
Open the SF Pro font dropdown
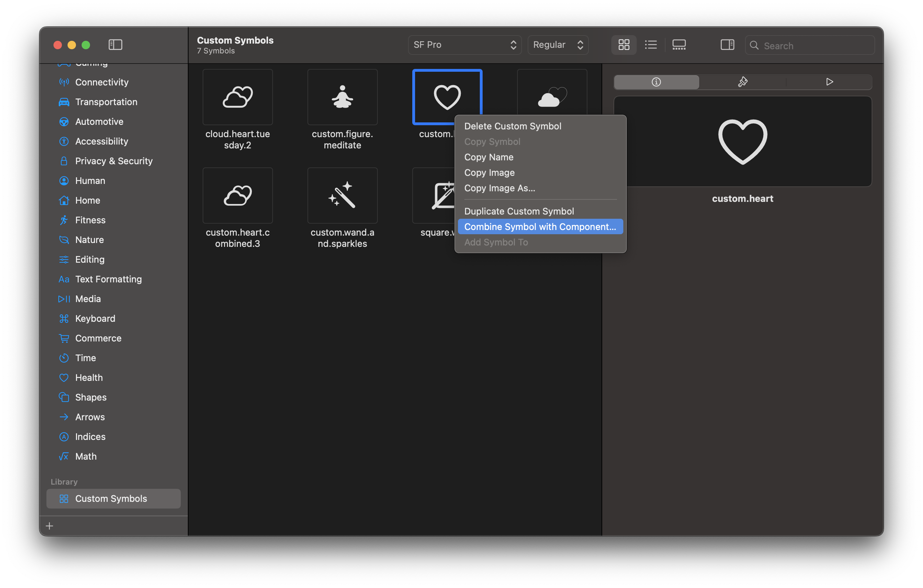click(464, 45)
